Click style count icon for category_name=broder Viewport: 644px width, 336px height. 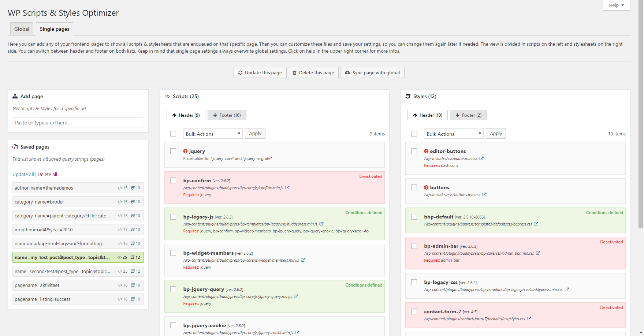click(133, 202)
